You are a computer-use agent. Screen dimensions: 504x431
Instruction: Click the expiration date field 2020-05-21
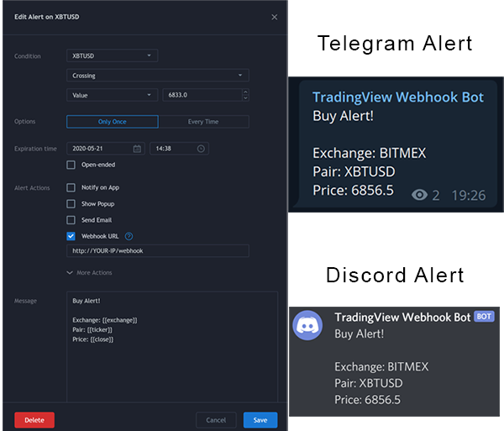point(106,149)
